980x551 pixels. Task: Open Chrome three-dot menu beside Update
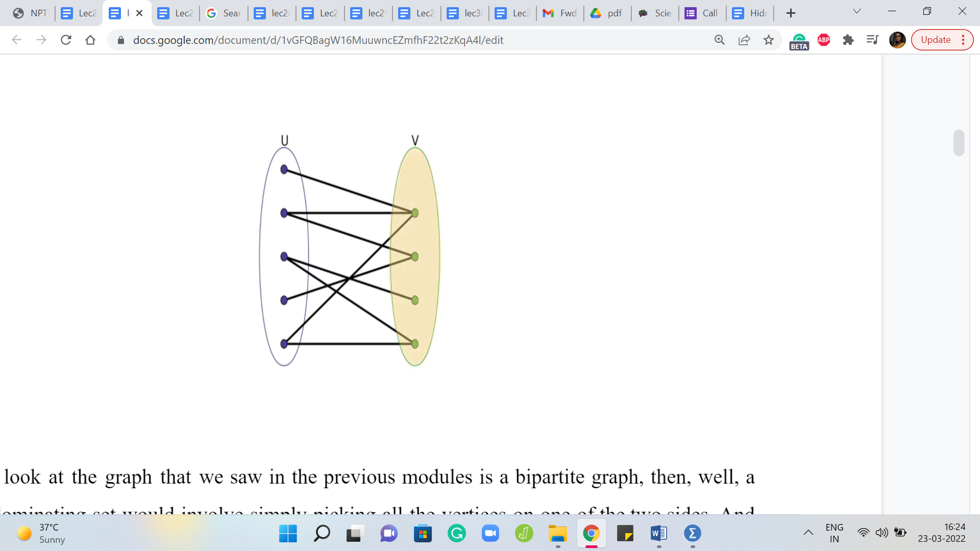[x=963, y=40]
